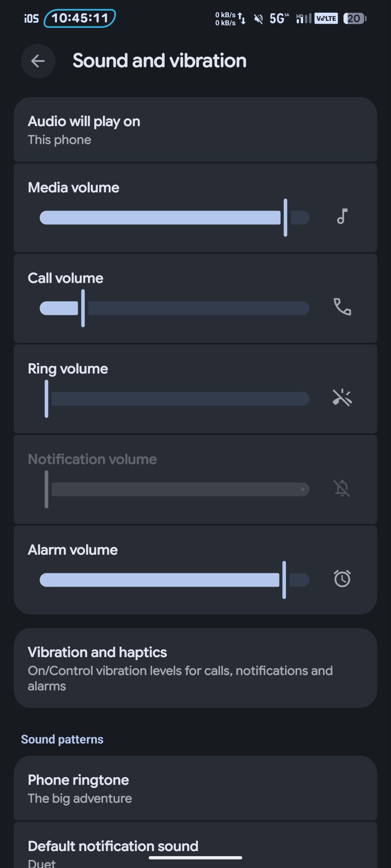Viewport: 391px width, 868px height.
Task: Click middle of Alarm volume slider
Action: (x=174, y=580)
